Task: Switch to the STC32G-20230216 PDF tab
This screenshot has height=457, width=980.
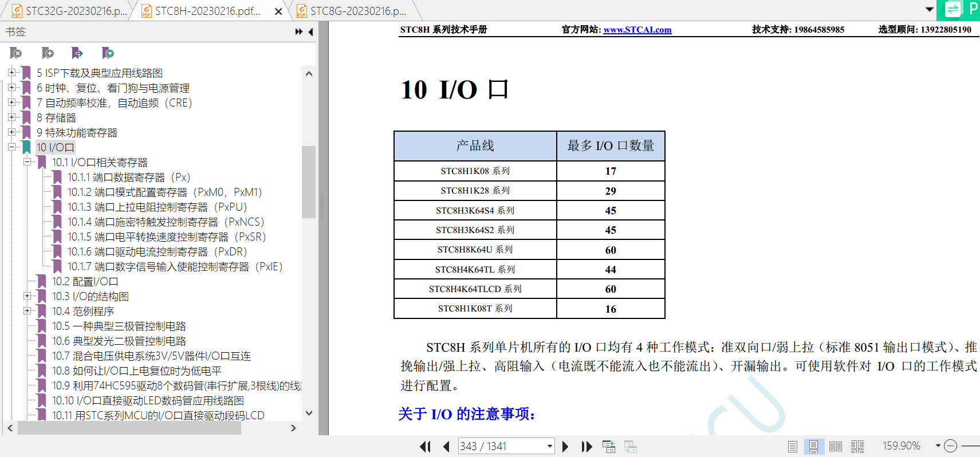Action: click(x=69, y=11)
